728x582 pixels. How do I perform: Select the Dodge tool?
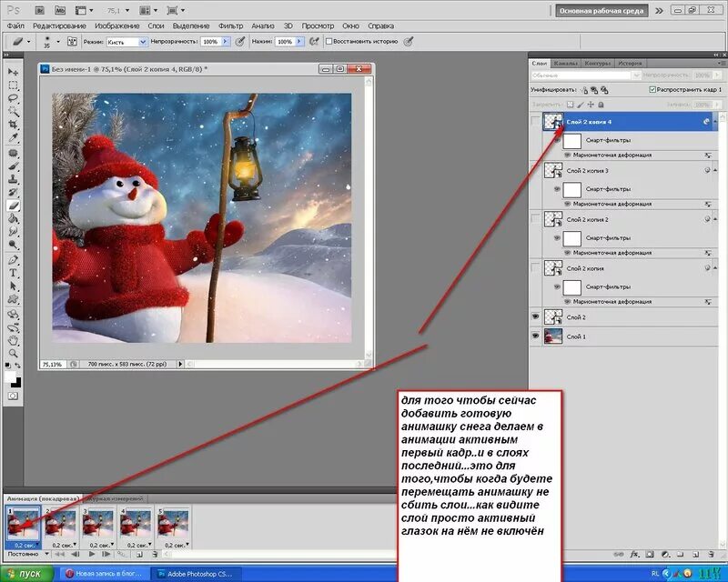(x=13, y=244)
